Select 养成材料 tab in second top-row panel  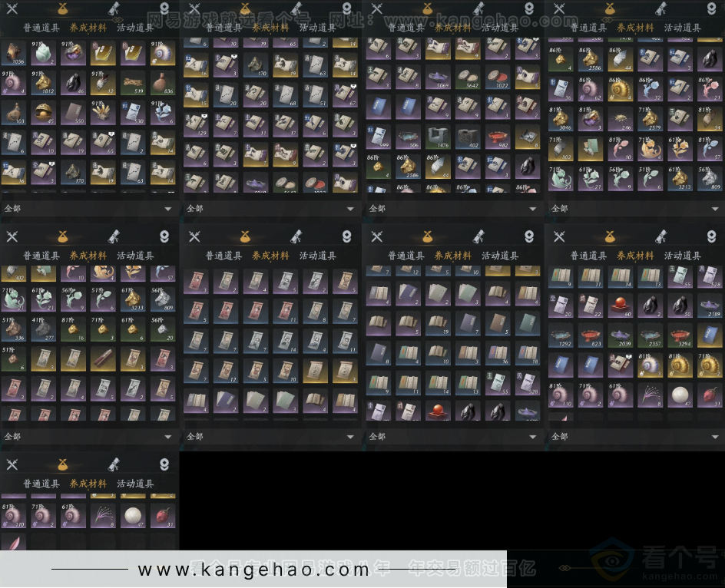(x=270, y=28)
